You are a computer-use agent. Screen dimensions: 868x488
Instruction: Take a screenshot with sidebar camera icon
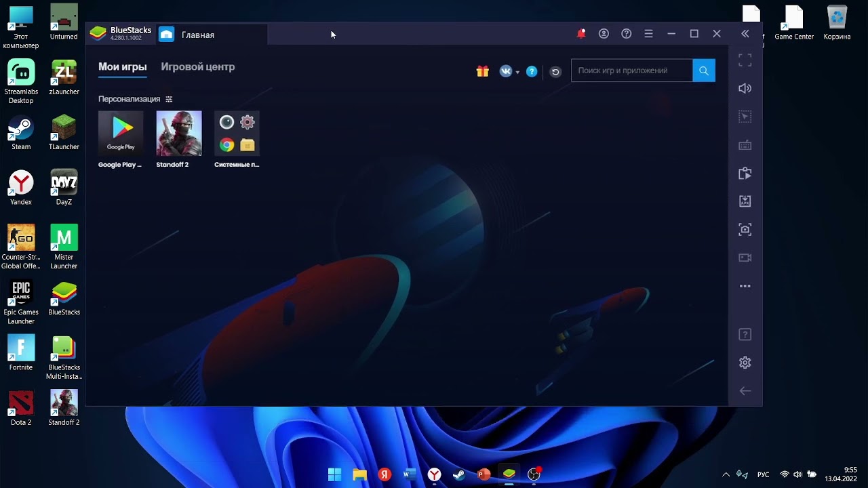pos(745,230)
